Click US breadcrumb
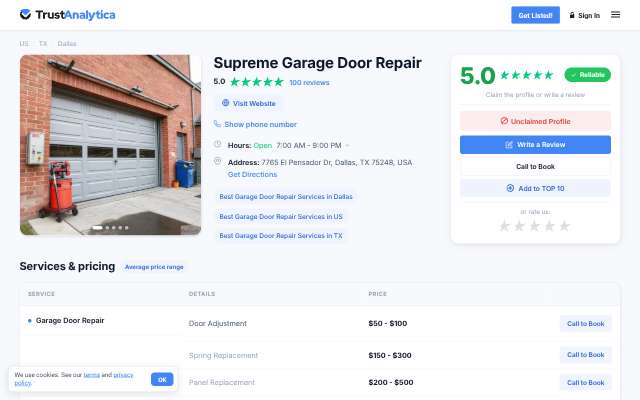Screen dimensions: 640x400 [24, 43]
